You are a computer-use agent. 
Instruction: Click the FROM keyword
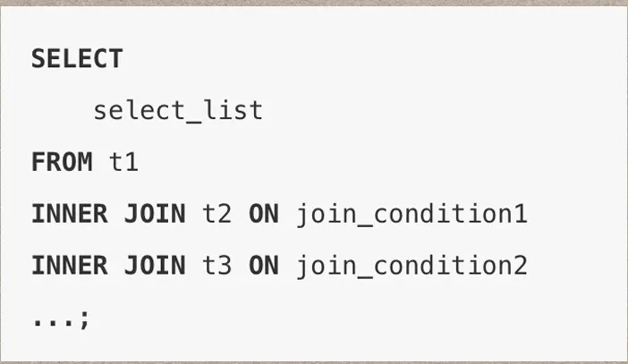pyautogui.click(x=62, y=163)
